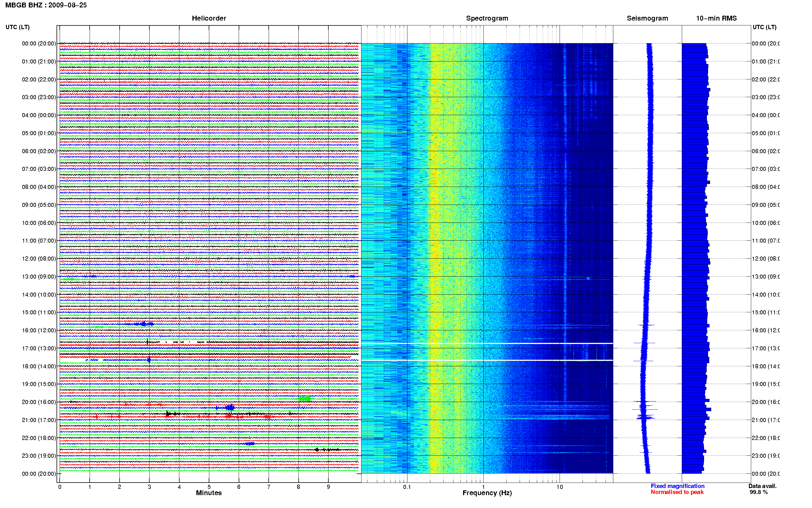
Task: Click left time label 04:00 (00:00)
Action: [39, 115]
